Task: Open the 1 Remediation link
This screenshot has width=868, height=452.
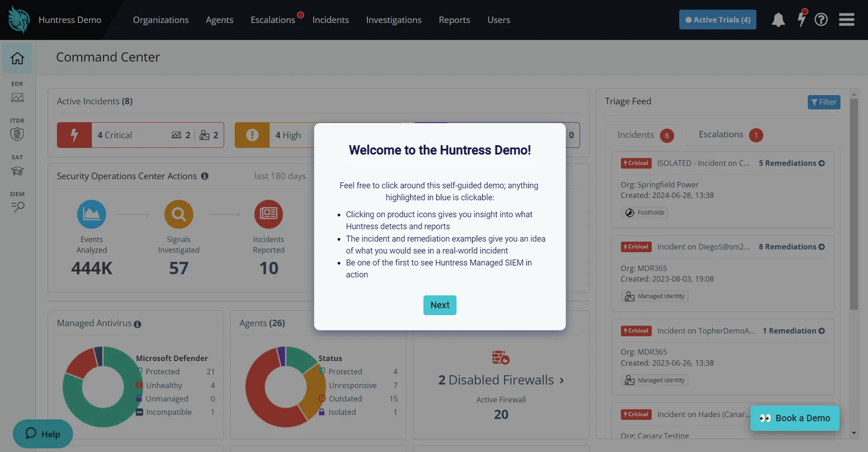Action: coord(794,331)
